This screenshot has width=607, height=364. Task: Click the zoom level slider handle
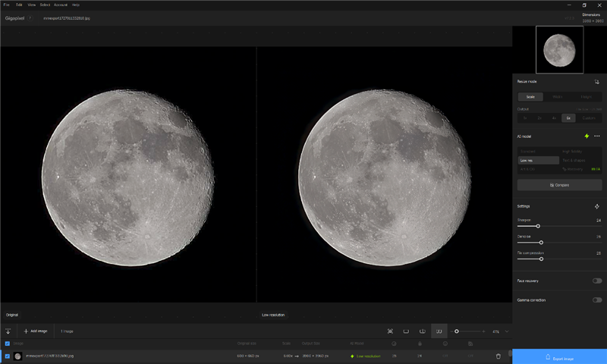click(457, 331)
